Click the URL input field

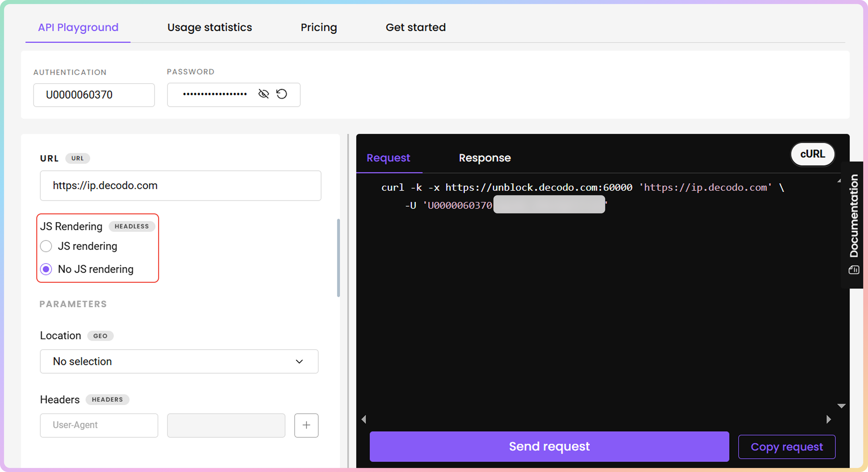[180, 185]
